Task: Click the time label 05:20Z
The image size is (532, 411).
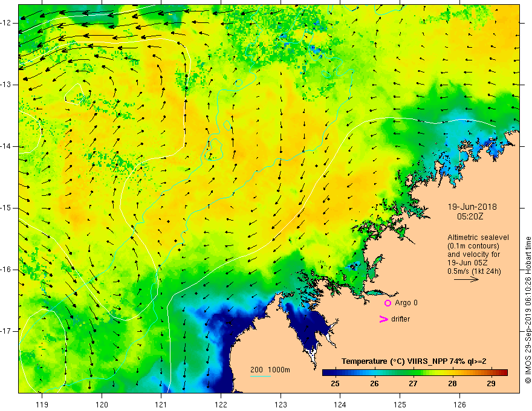Action: tap(470, 216)
